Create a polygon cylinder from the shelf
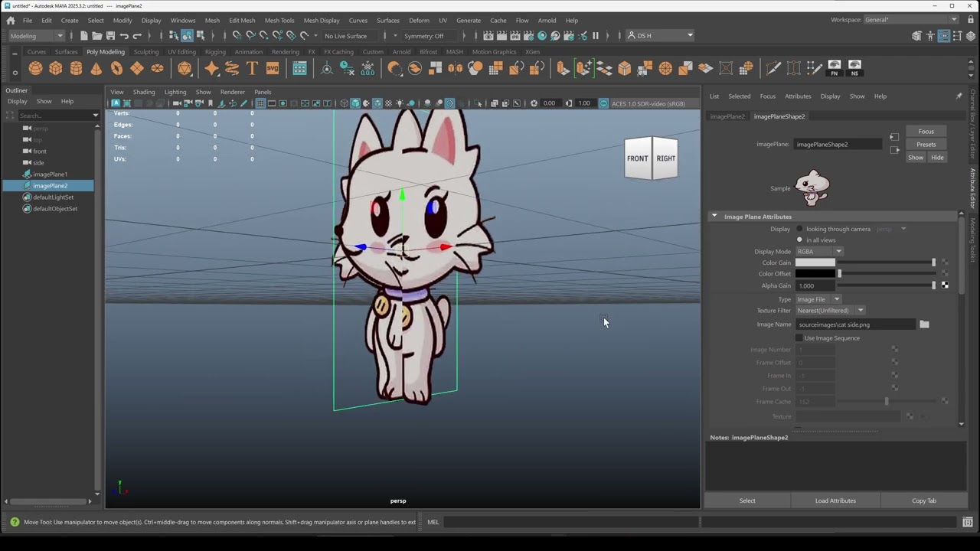The height and width of the screenshot is (551, 980). point(76,69)
